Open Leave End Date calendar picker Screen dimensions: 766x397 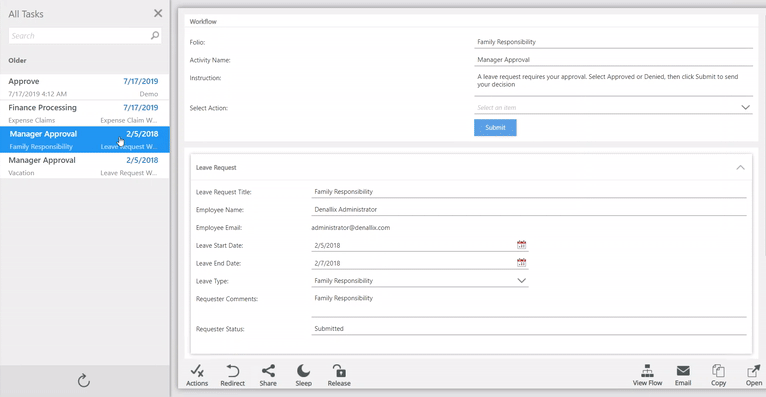(x=521, y=263)
